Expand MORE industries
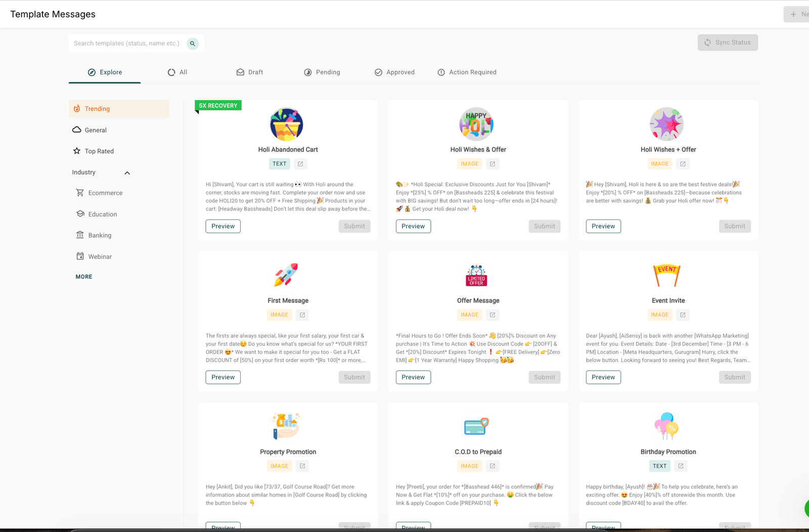Screen dimensions: 809x532 point(84,277)
